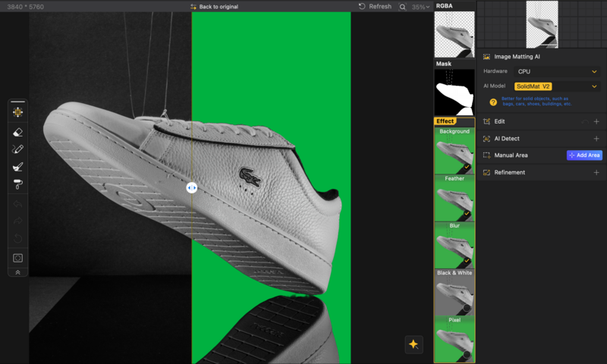Select the RGBA preview thumbnail
The width and height of the screenshot is (607, 364).
[454, 34]
